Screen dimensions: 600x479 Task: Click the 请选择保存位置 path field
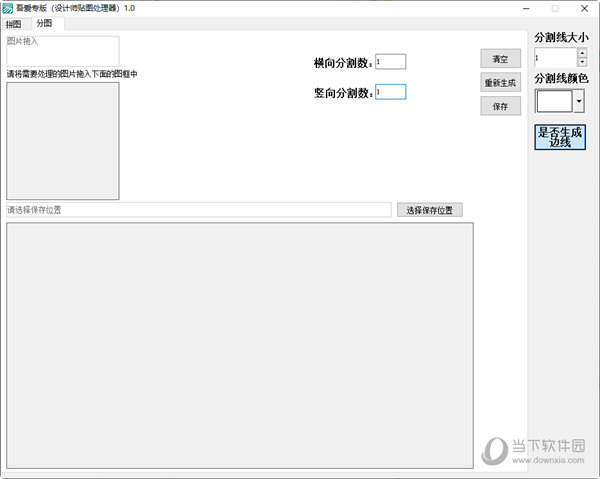click(199, 210)
